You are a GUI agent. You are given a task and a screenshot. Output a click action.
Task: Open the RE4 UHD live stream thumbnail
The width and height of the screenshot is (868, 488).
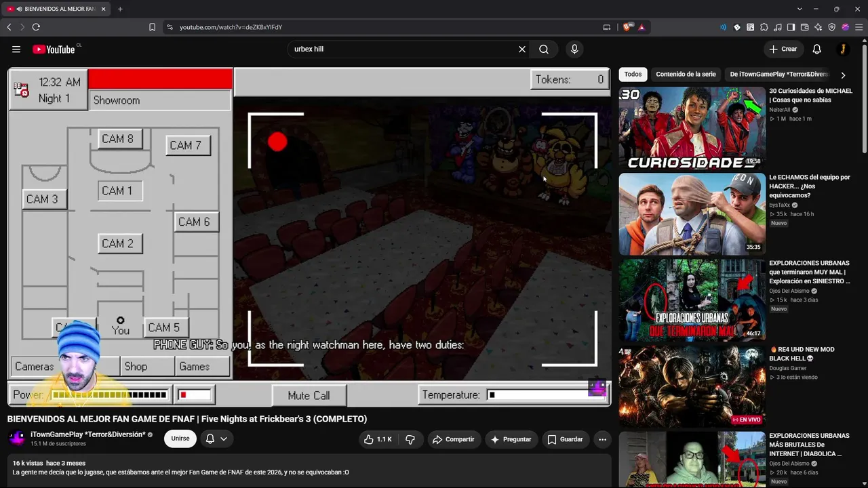pyautogui.click(x=692, y=386)
